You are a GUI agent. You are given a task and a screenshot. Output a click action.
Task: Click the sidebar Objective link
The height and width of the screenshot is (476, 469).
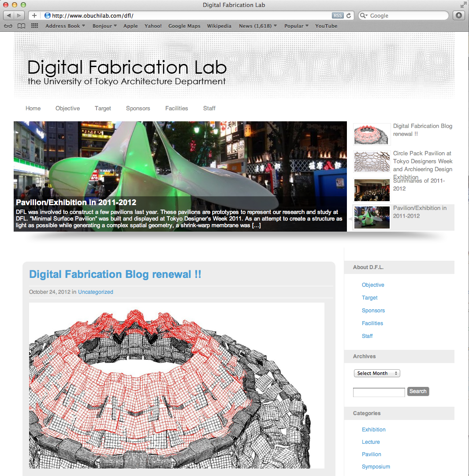click(373, 285)
